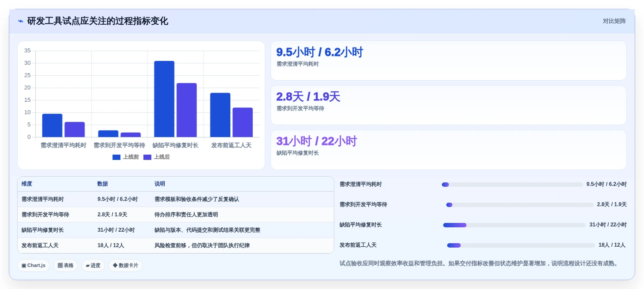This screenshot has height=289, width=644.
Task: Toggle the 上线前 legend swatch
Action: [116, 157]
